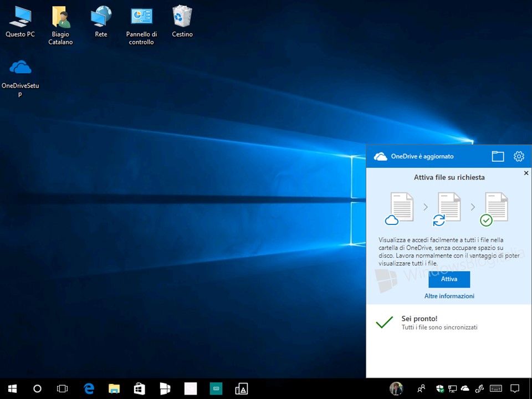The image size is (532, 399).
Task: Open Windows Ink Workspace pen icon
Action: point(479,388)
